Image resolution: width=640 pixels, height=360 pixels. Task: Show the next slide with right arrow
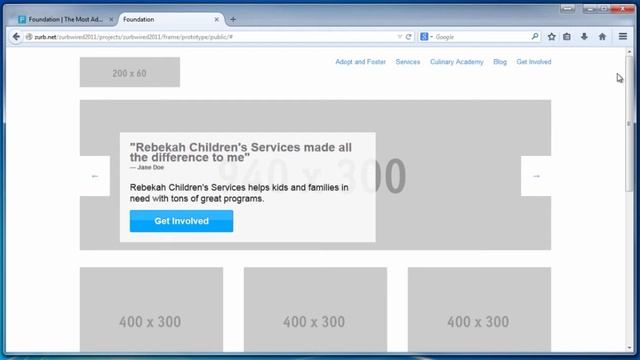(x=536, y=176)
